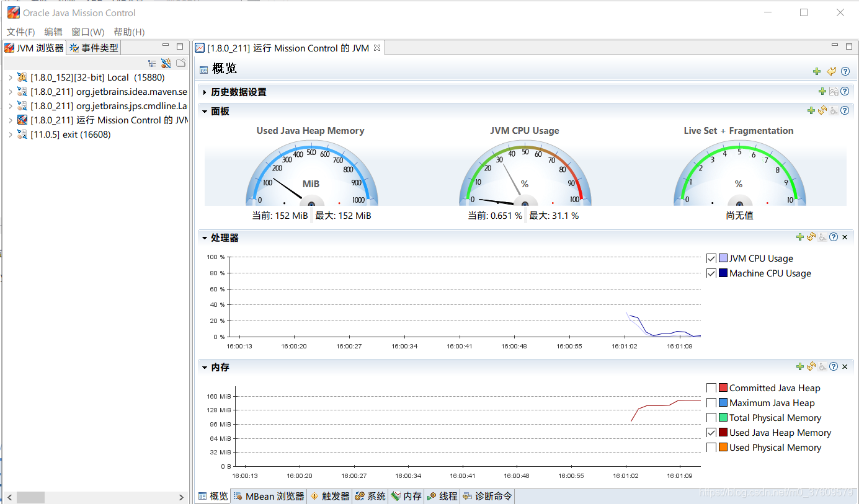
Task: Open help for 历史数据设置 section
Action: (845, 92)
